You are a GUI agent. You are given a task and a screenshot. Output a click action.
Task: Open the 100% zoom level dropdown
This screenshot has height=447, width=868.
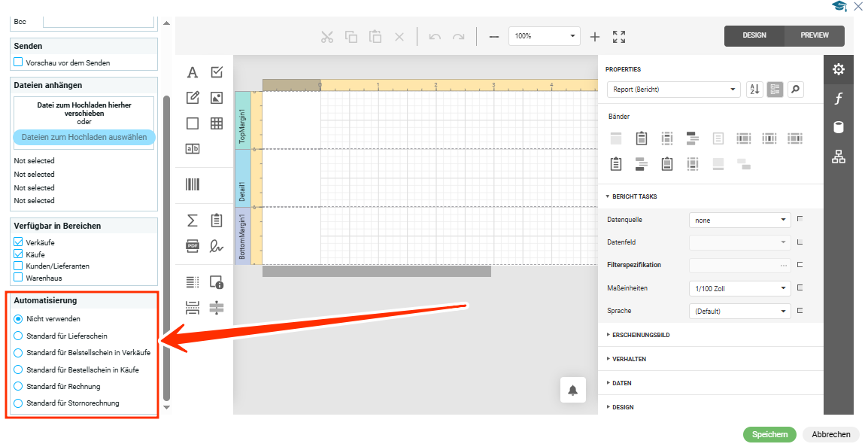pyautogui.click(x=544, y=36)
